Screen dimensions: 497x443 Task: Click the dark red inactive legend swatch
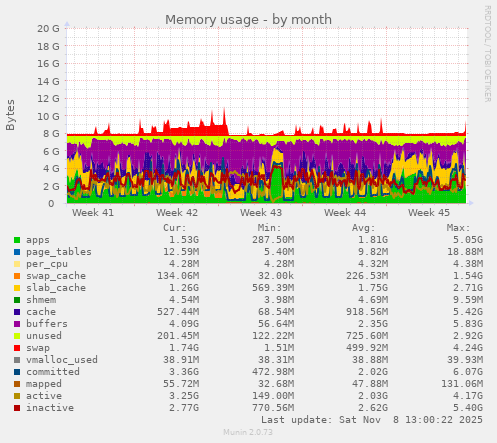click(x=17, y=408)
